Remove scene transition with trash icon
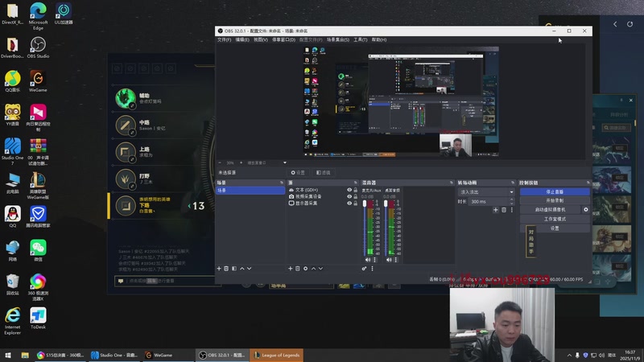This screenshot has width=644, height=362. (x=504, y=210)
